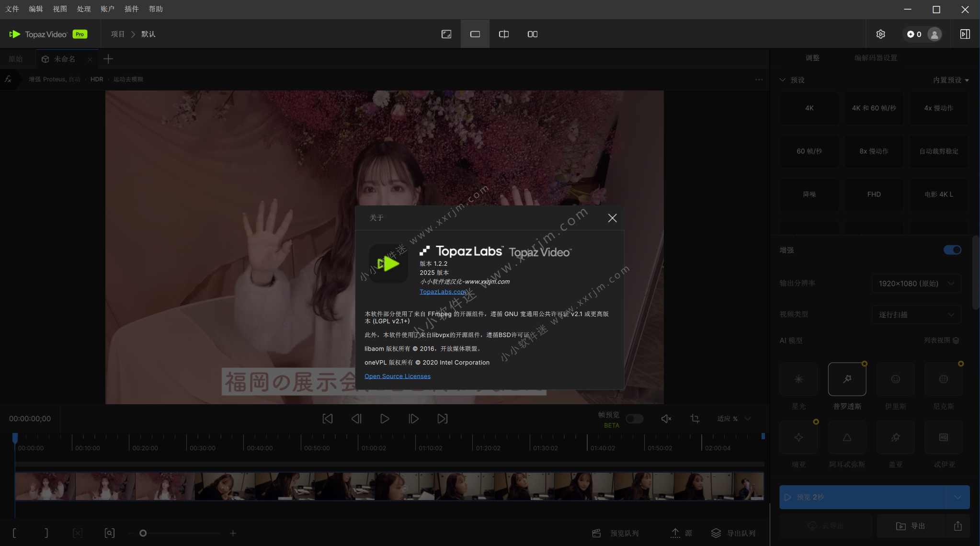Select the 普罗透斯 AI model
Screen dimensions: 980x546
[x=847, y=379]
